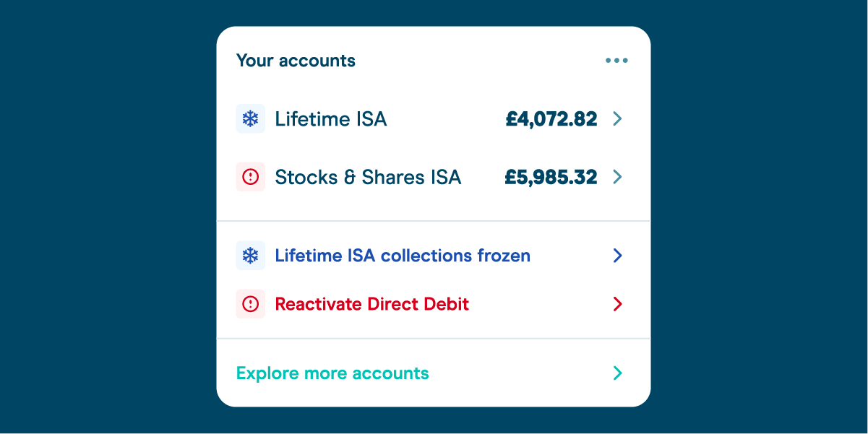This screenshot has height=434, width=868.
Task: Click blue chevron for collections frozen notice
Action: (x=617, y=256)
